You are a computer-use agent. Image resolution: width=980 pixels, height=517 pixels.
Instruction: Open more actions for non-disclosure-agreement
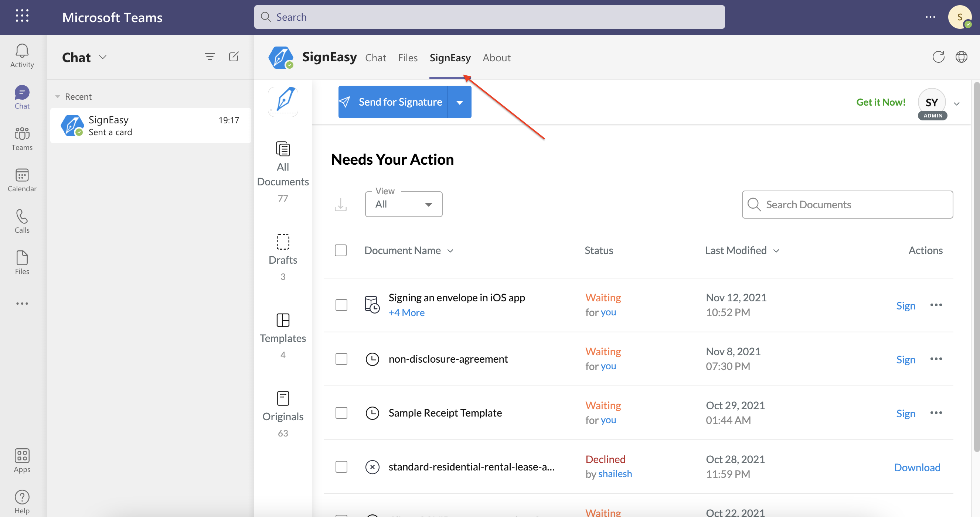pos(936,359)
